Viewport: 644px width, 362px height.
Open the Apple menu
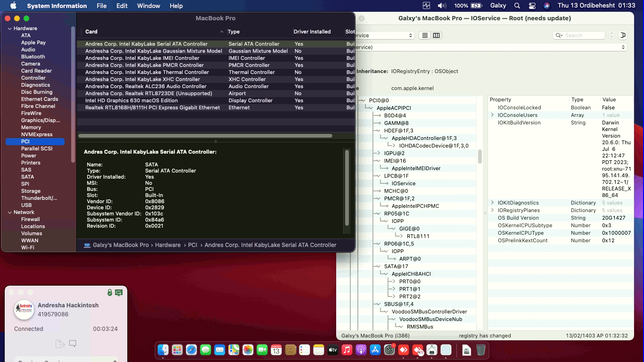[x=13, y=6]
